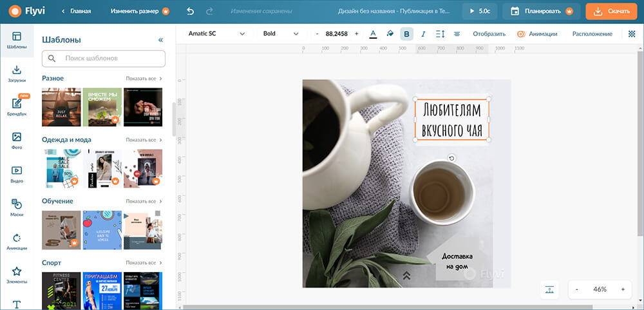Screen dimensions: 644x310
Task: Open the Фото panel in sidebar
Action: [17, 140]
